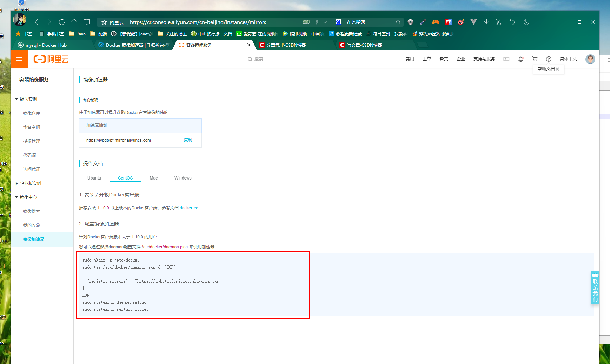610x364 pixels.
Task: Open the docker-ce documentation link
Action: (189, 208)
